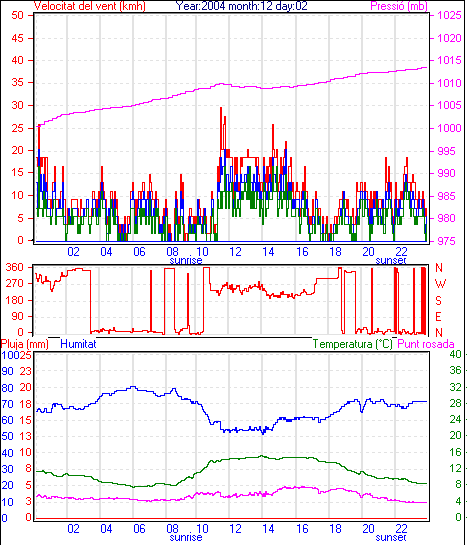
Task: Click the 'Humitat' legend label
Action: coord(78,344)
